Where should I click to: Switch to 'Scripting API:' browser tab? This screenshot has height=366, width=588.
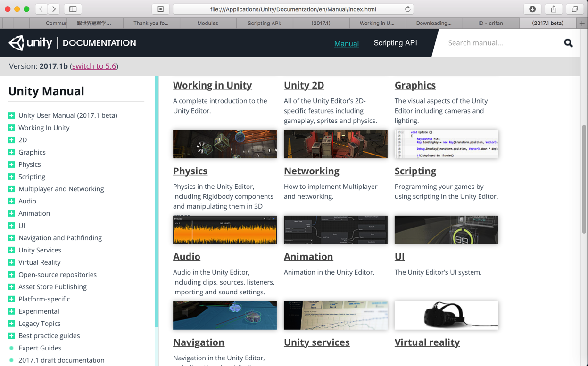coord(265,23)
